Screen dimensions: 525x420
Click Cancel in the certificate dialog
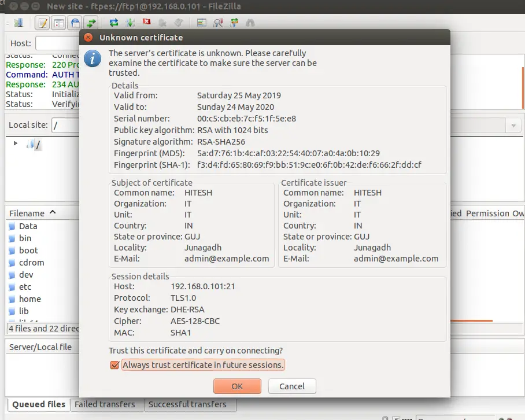pos(292,386)
